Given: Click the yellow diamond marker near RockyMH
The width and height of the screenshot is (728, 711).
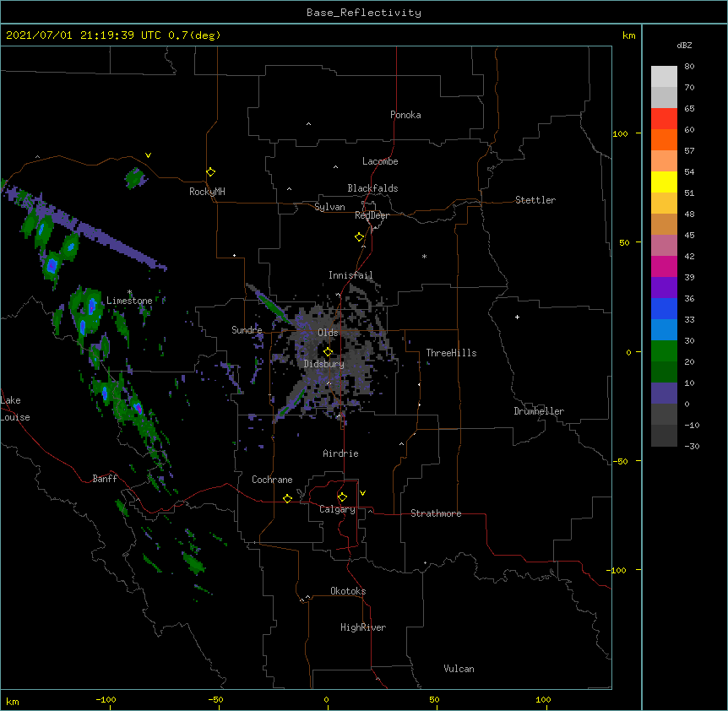Looking at the screenshot, I should pyautogui.click(x=211, y=172).
